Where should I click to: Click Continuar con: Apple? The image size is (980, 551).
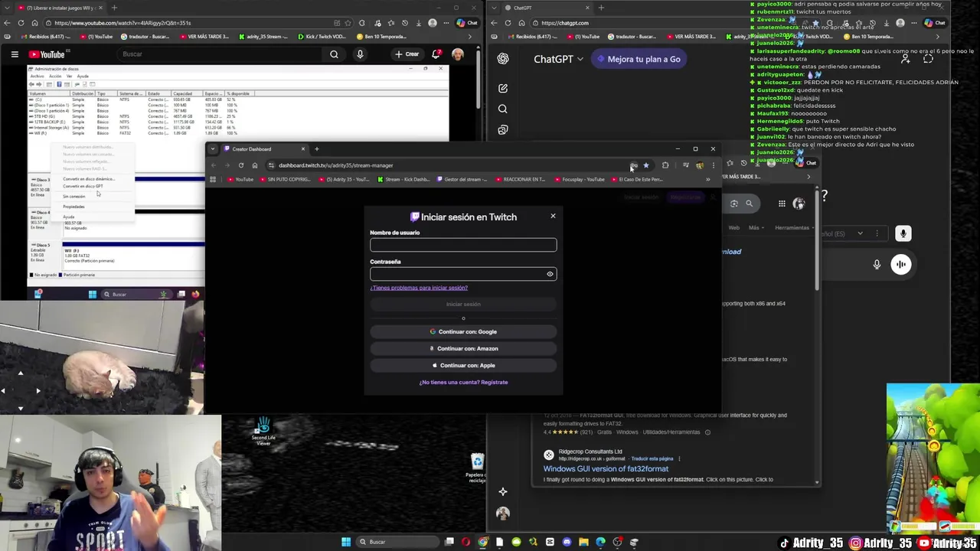[x=463, y=365]
